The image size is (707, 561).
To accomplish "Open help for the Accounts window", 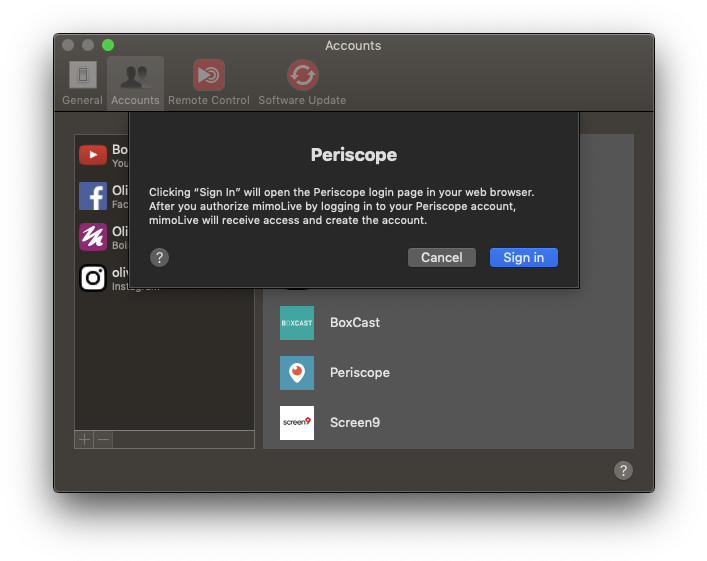I will [623, 470].
